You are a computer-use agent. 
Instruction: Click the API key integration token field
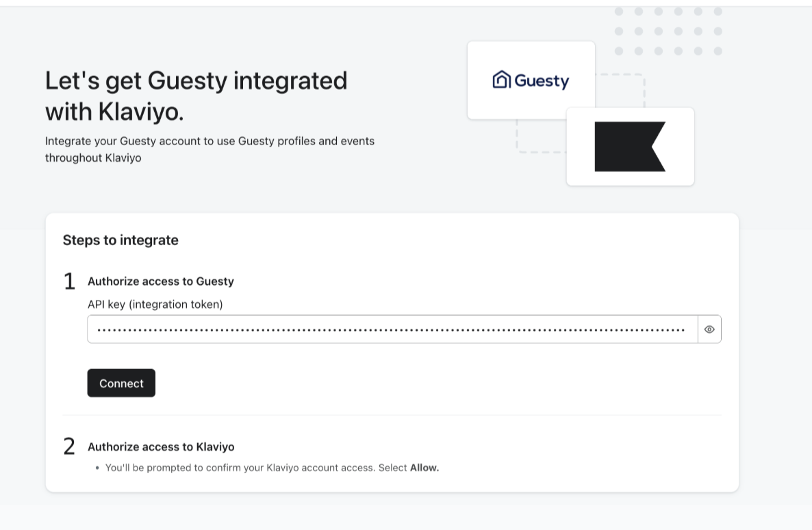392,329
